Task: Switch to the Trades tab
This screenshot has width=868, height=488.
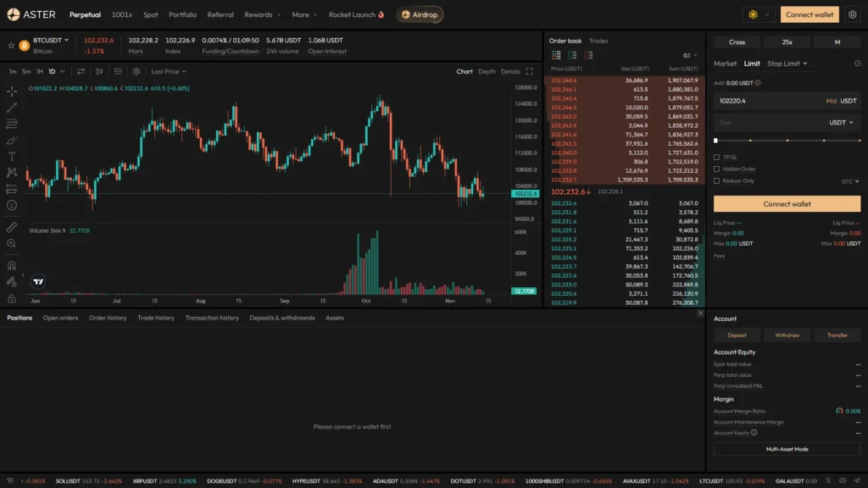Action: [598, 41]
